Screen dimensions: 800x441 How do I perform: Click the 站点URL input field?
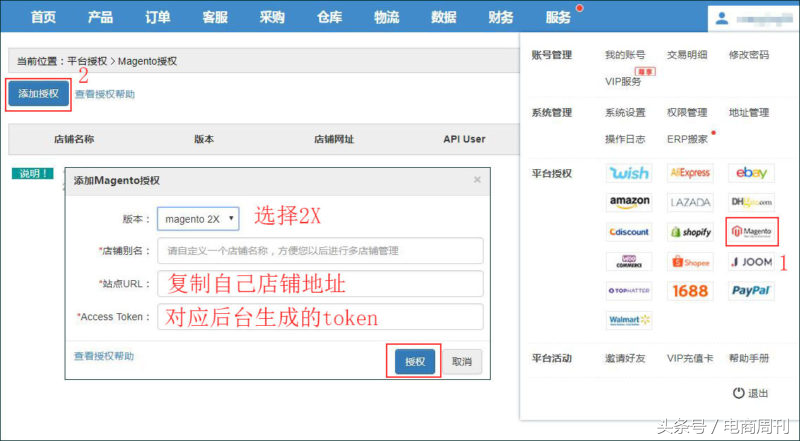320,284
